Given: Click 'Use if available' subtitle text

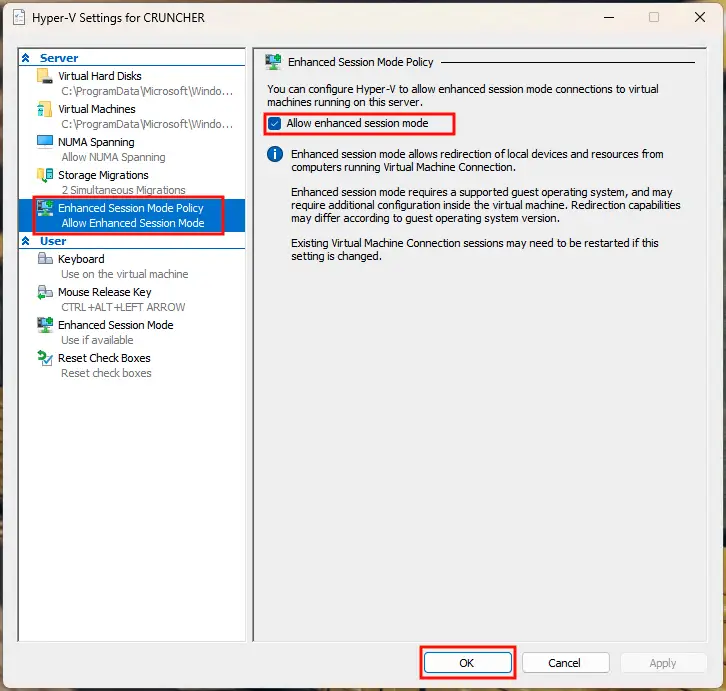Looking at the screenshot, I should (97, 340).
